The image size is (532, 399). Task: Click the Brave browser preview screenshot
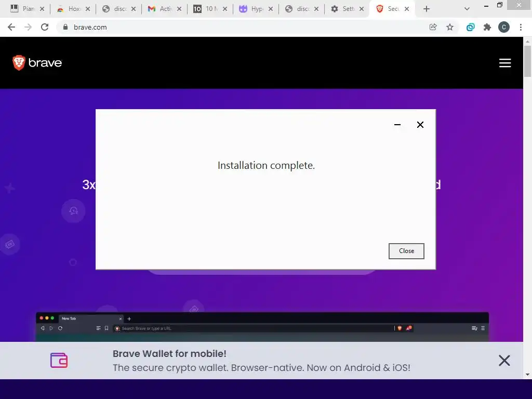tap(262, 327)
